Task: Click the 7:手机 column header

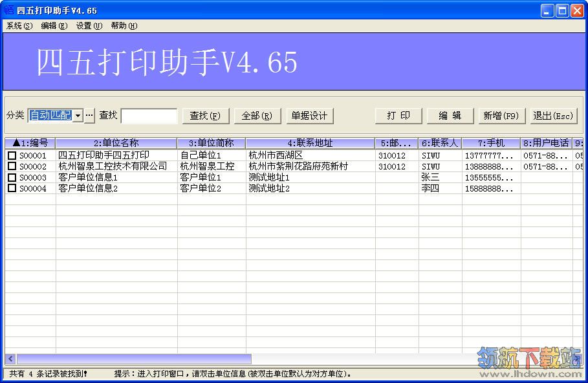Action: click(x=491, y=143)
